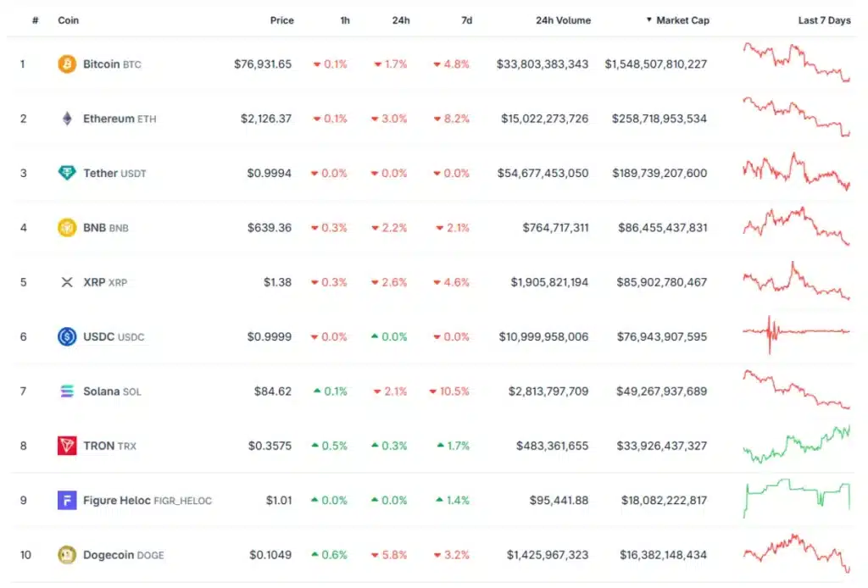The image size is (868, 588).
Task: Click the Tether coin logo
Action: tap(67, 173)
